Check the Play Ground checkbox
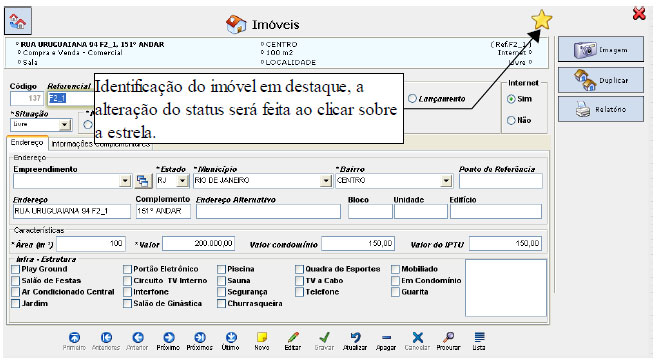Viewport: 657px width, 361px height. (x=16, y=269)
